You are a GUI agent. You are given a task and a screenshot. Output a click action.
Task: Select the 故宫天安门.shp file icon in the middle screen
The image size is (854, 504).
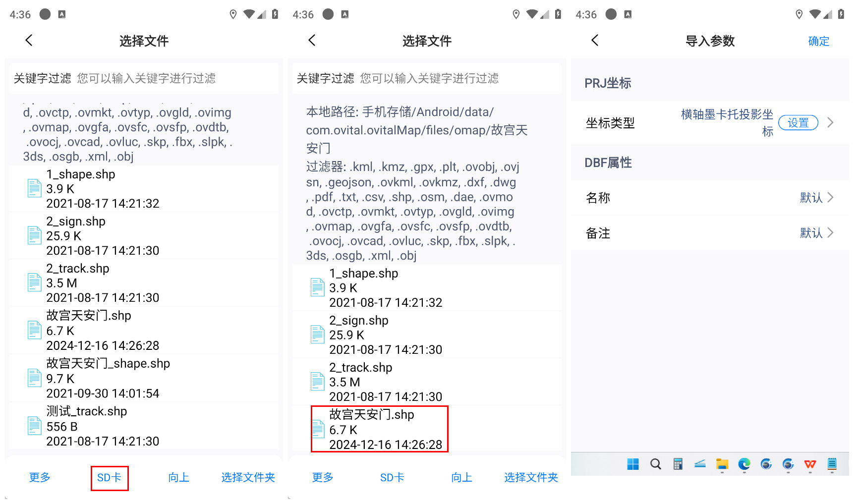click(317, 429)
